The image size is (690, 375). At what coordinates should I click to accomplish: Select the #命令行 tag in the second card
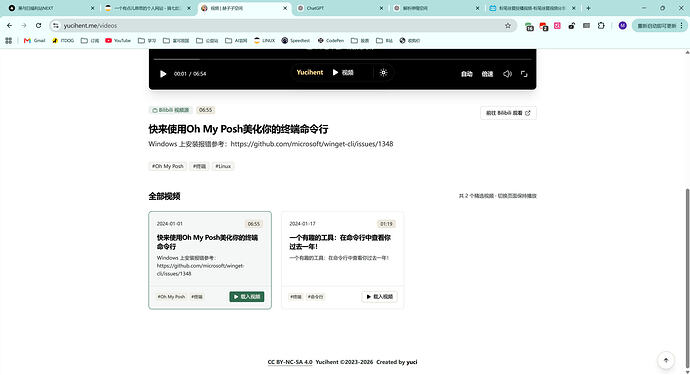pos(315,297)
